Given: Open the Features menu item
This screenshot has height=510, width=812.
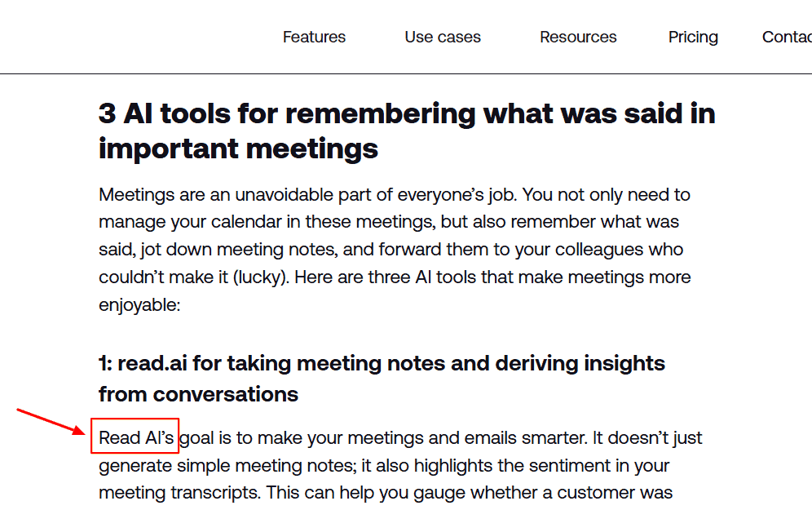Looking at the screenshot, I should (314, 38).
